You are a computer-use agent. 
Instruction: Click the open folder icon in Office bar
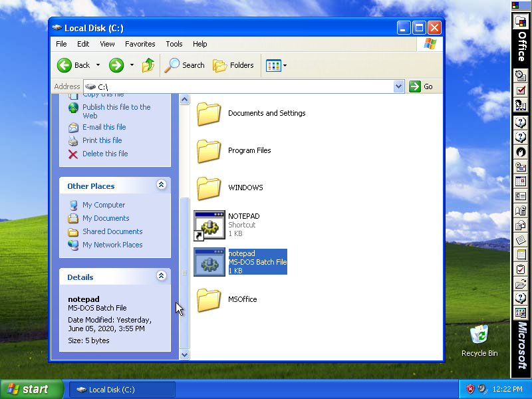tap(521, 284)
